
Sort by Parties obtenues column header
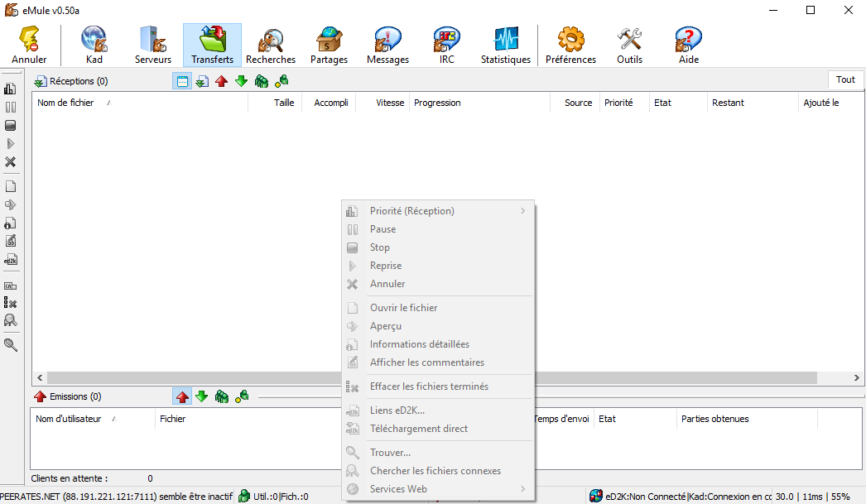click(747, 419)
